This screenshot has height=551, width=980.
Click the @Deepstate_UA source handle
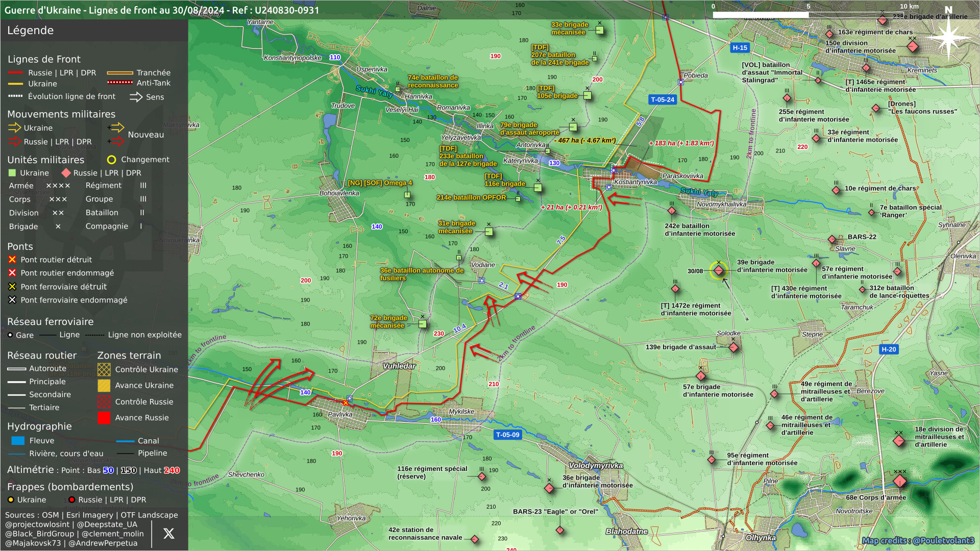[107, 524]
